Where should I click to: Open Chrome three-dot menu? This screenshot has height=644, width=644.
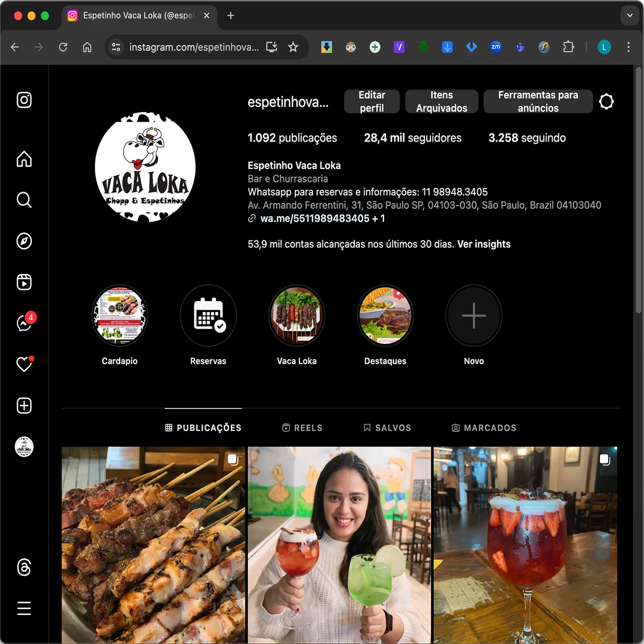628,47
